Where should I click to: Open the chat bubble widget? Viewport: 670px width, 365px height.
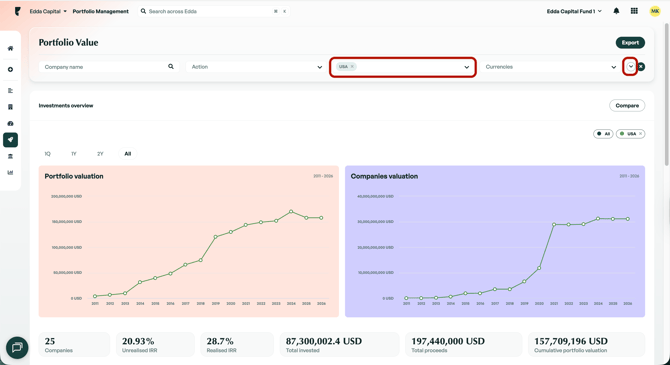pos(17,347)
